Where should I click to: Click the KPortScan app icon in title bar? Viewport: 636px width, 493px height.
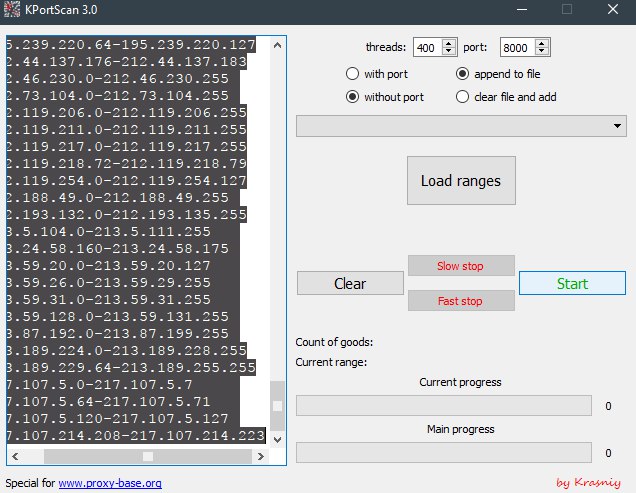(x=13, y=9)
